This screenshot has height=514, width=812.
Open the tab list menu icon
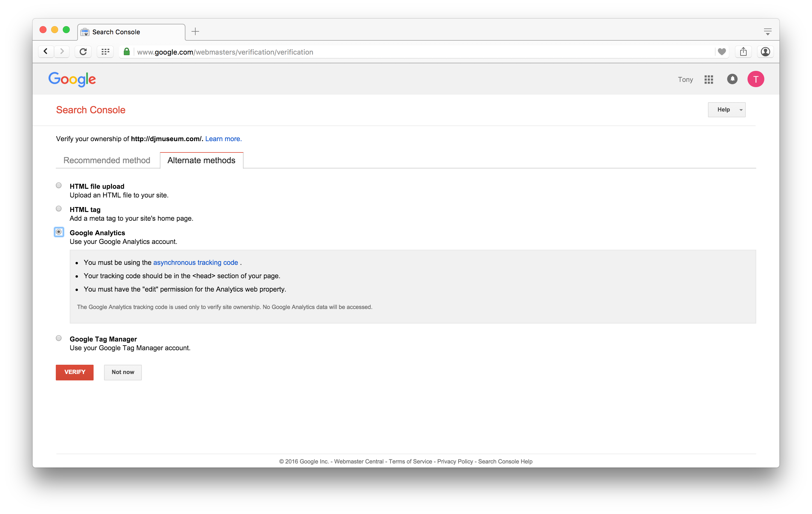(x=768, y=32)
